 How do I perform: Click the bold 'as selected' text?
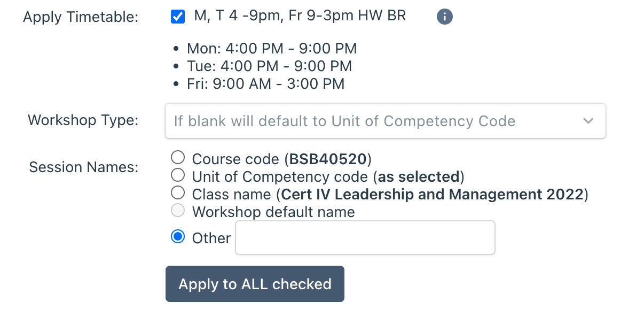pyautogui.click(x=419, y=176)
